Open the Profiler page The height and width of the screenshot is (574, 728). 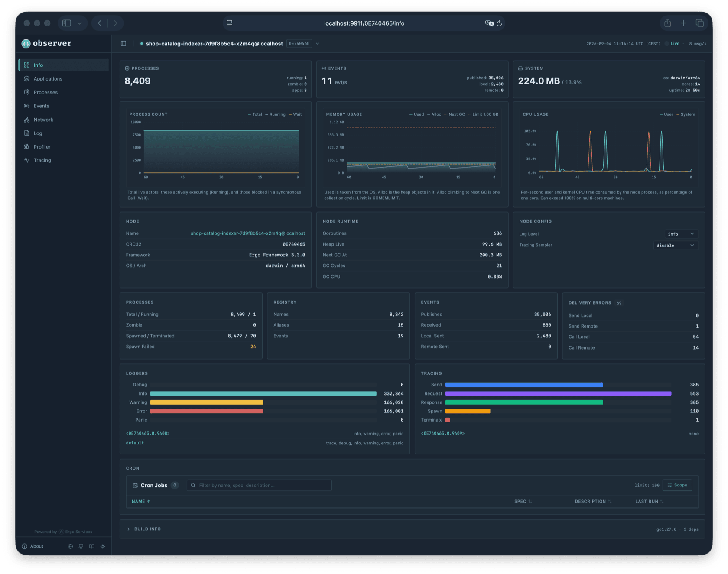(x=64, y=147)
